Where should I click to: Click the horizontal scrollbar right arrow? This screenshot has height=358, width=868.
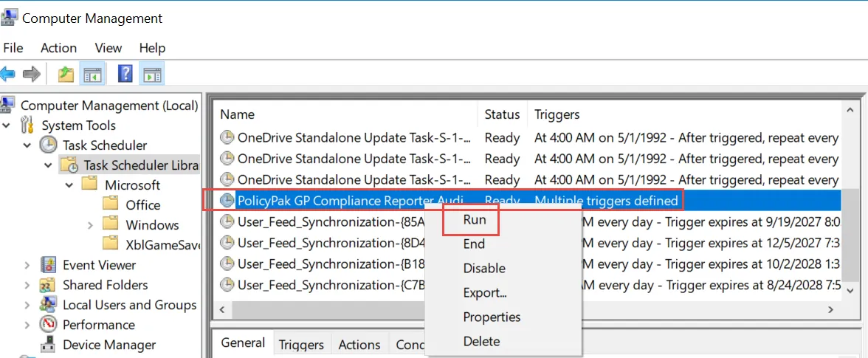tap(832, 310)
